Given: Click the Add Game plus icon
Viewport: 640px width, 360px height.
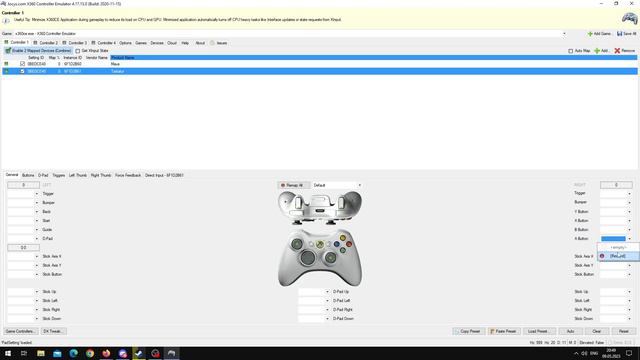Looking at the screenshot, I should pos(590,34).
